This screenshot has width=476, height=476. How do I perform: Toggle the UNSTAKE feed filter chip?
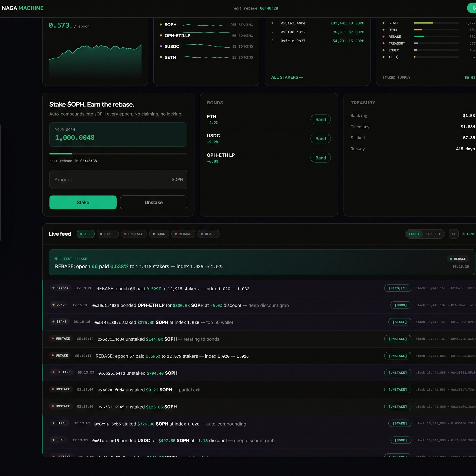[134, 234]
